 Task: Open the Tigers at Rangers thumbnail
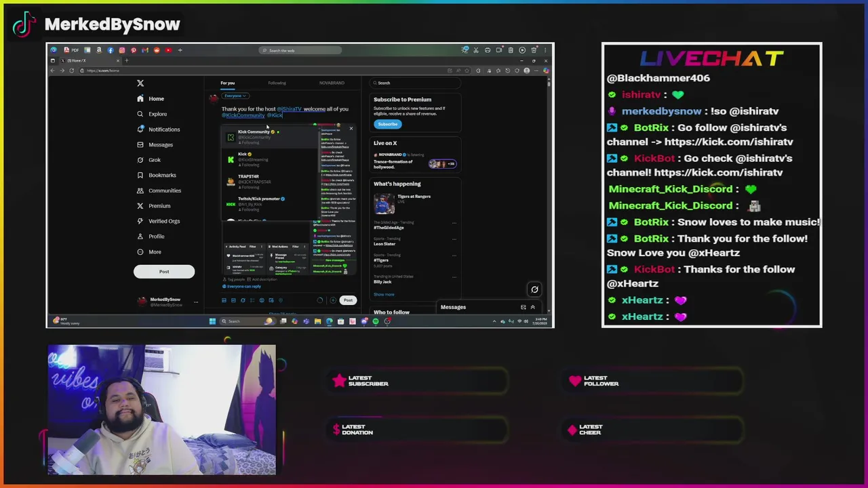point(384,203)
